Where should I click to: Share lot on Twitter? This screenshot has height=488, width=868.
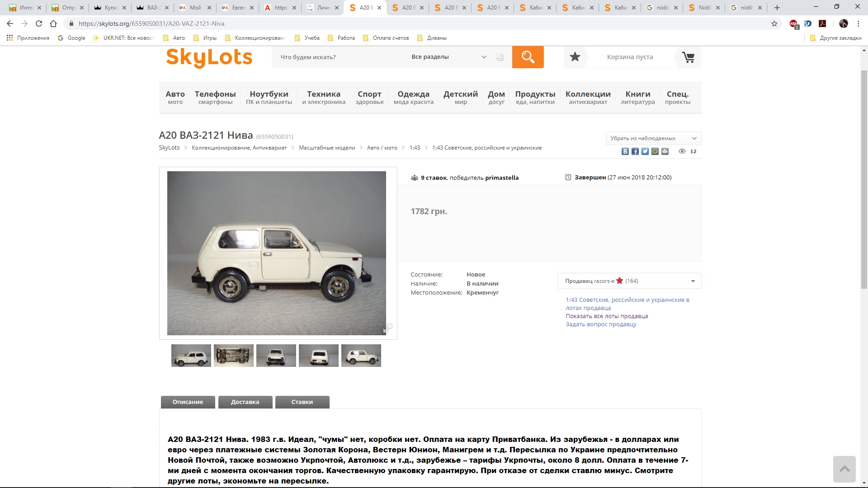(645, 151)
